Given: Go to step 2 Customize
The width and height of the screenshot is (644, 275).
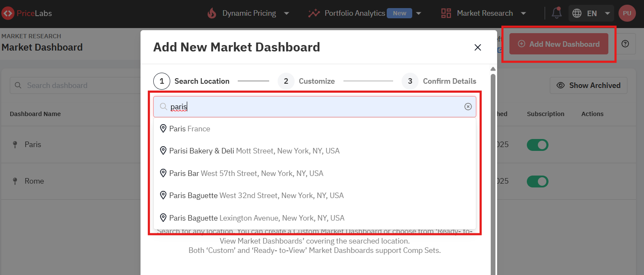Looking at the screenshot, I should (x=306, y=81).
